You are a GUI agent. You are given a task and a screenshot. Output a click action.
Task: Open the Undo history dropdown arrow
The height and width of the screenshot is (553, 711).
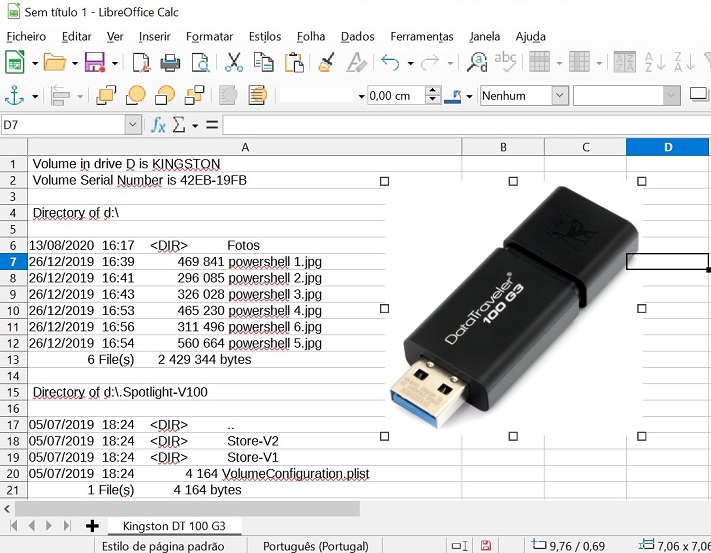click(410, 63)
